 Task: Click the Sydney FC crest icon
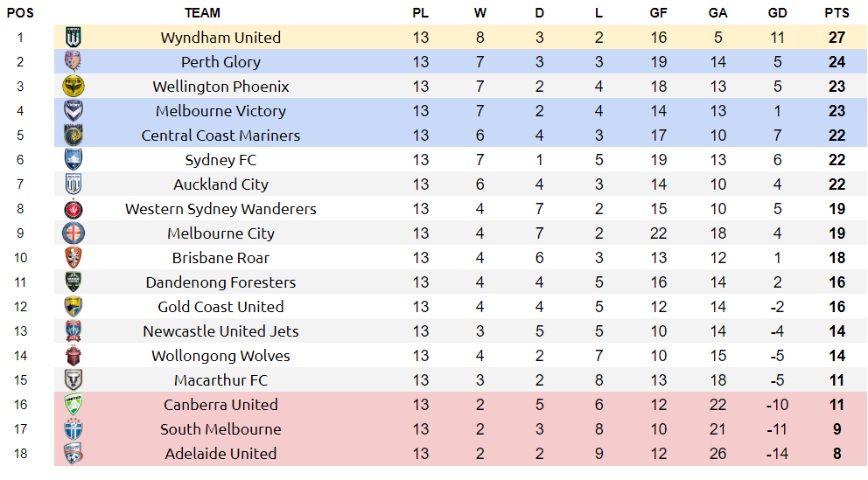coord(73,159)
